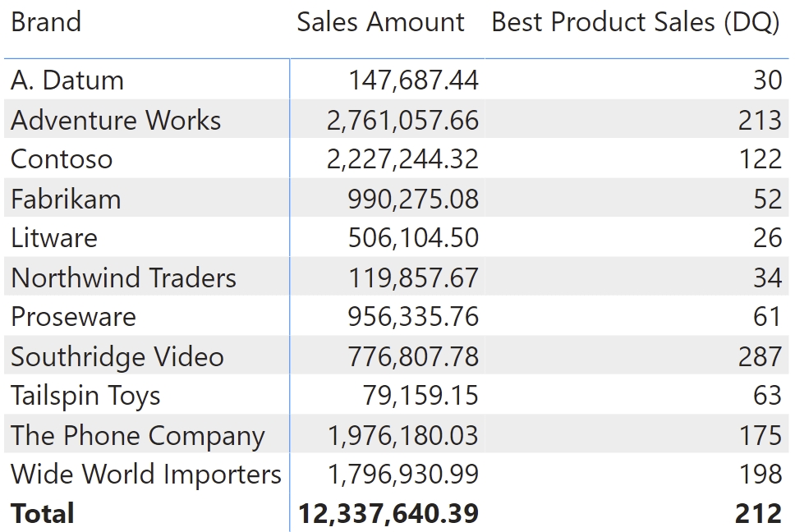Screen dimensions: 795x532
Task: Select Best Product Sales (DQ) column header
Action: (636, 23)
